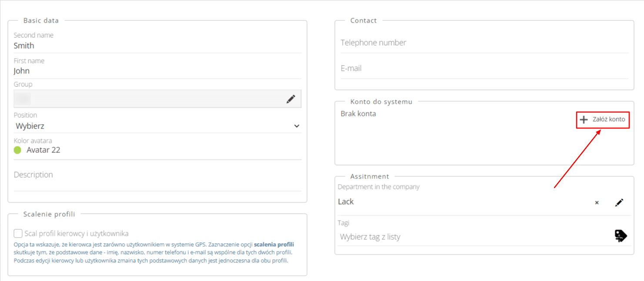Click the Assitnment section heading

tap(370, 176)
